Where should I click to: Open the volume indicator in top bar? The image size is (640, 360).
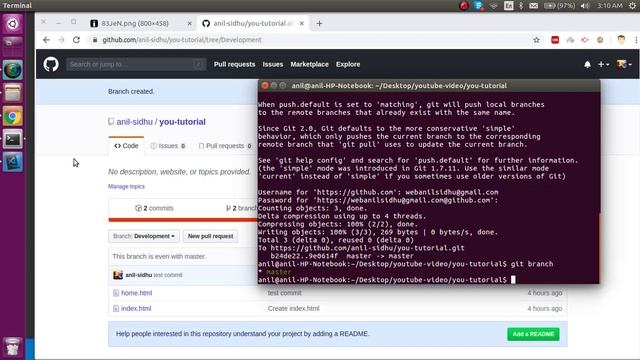click(x=585, y=6)
